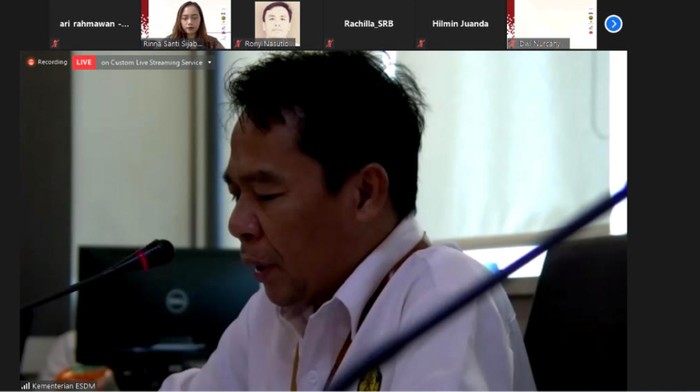Click muted mic icon on ari rahmawan tile

(x=55, y=43)
